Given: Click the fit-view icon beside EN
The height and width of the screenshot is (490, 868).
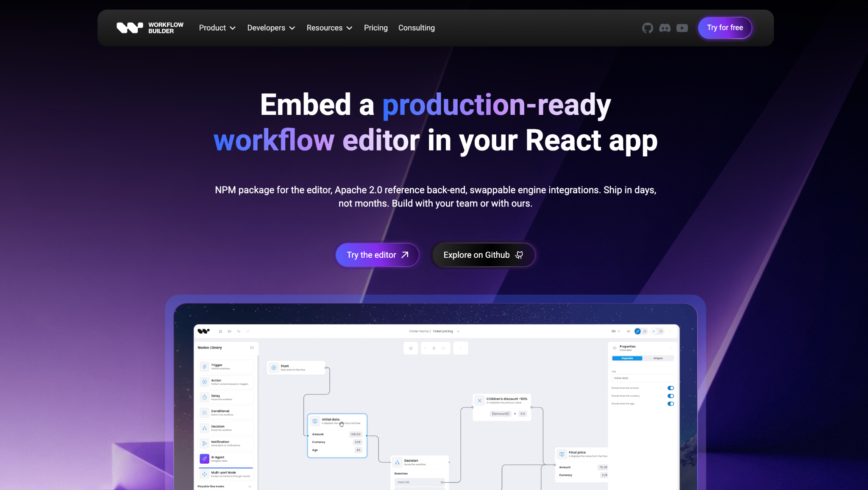Looking at the screenshot, I should [629, 331].
